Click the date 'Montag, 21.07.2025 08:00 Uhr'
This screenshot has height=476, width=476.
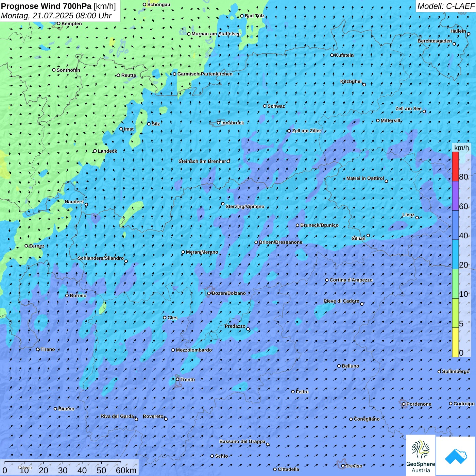point(56,16)
